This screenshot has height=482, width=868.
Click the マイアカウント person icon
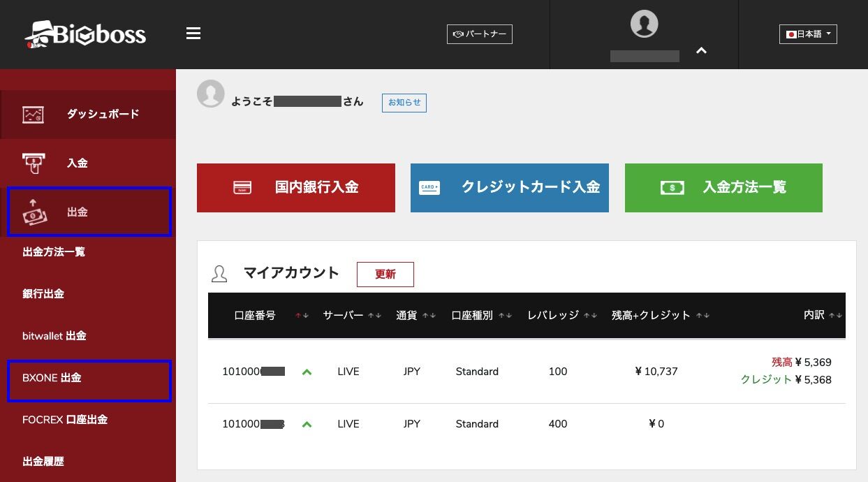click(x=219, y=274)
